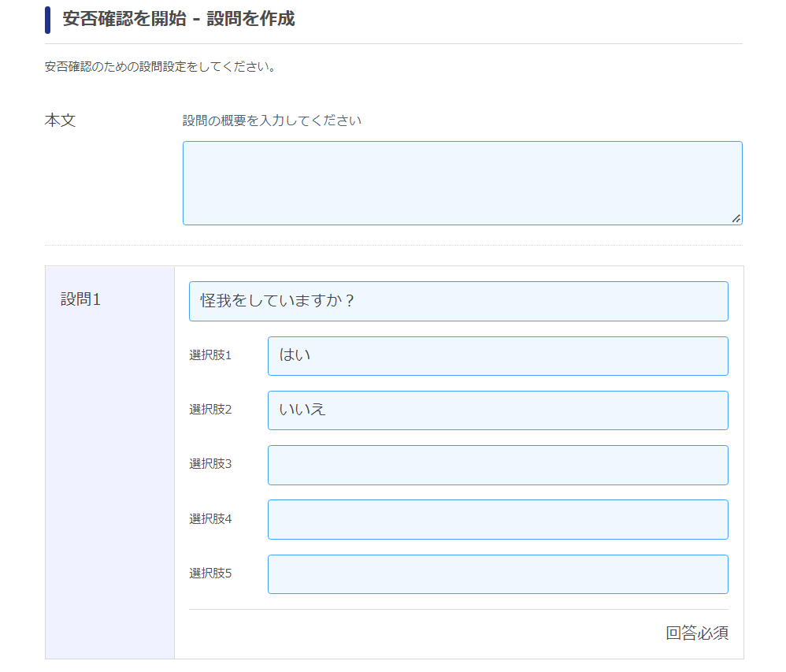Click the 本文 body textarea
Screen dimensions: 786x672
point(462,183)
